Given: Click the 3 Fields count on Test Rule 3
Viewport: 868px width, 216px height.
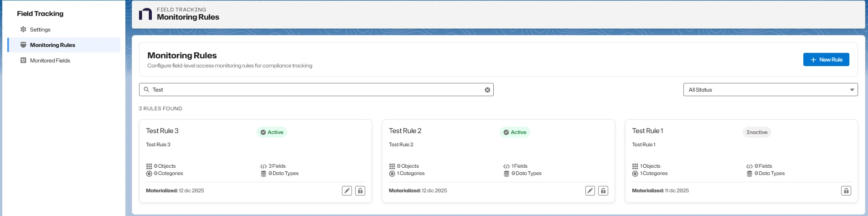Looking at the screenshot, I should click(x=277, y=166).
